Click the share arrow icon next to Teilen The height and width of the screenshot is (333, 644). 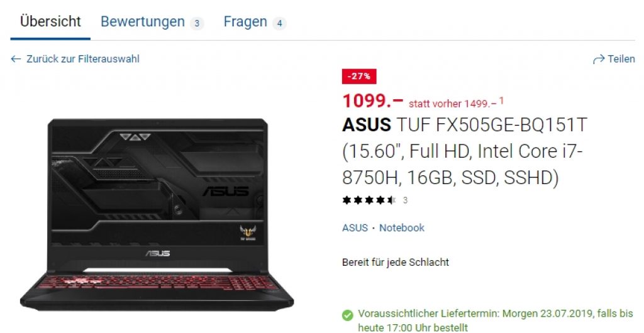[x=599, y=60]
